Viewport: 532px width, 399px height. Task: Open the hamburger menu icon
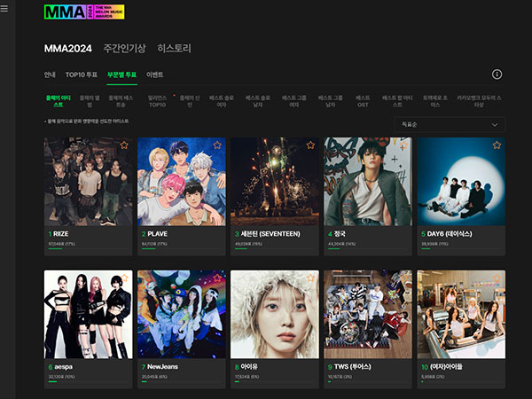click(4, 9)
